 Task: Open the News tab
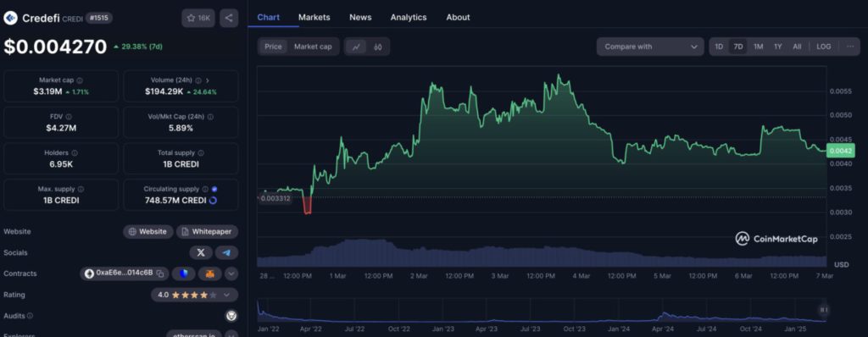360,17
